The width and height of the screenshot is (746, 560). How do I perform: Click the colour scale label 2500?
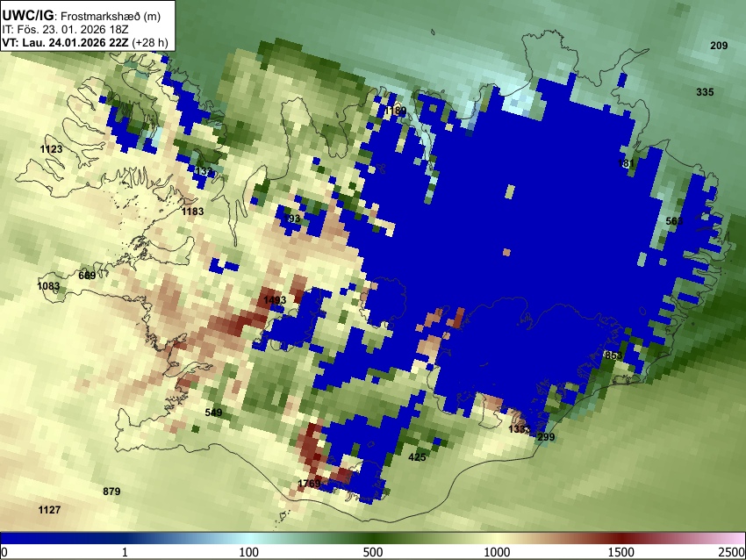click(732, 552)
